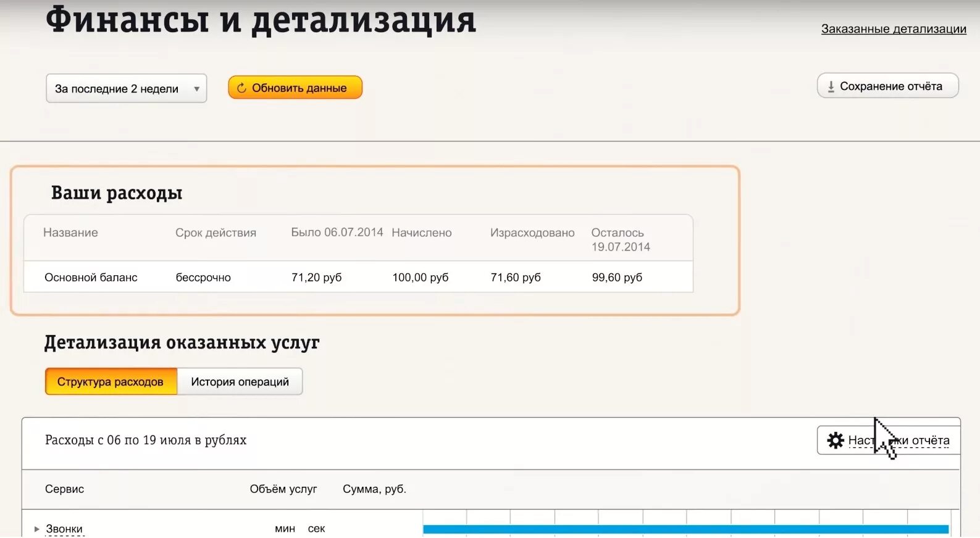
Task: Click the 'Название' column header
Action: pos(70,233)
